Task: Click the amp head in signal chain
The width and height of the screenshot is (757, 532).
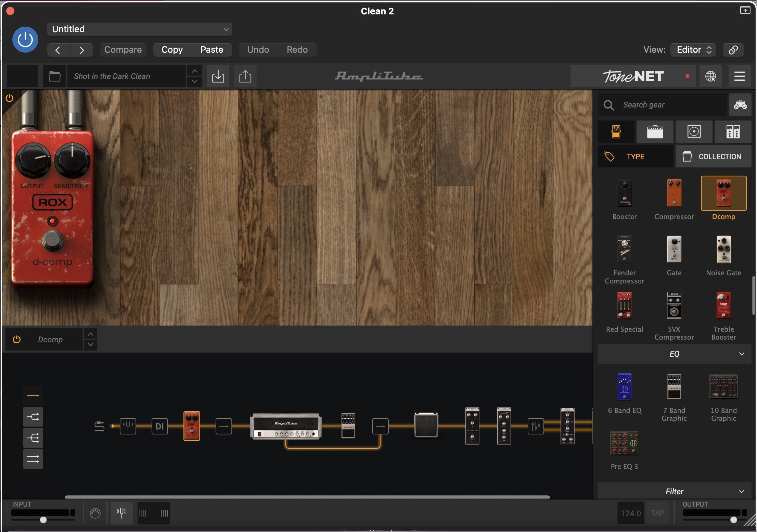Action: click(286, 426)
